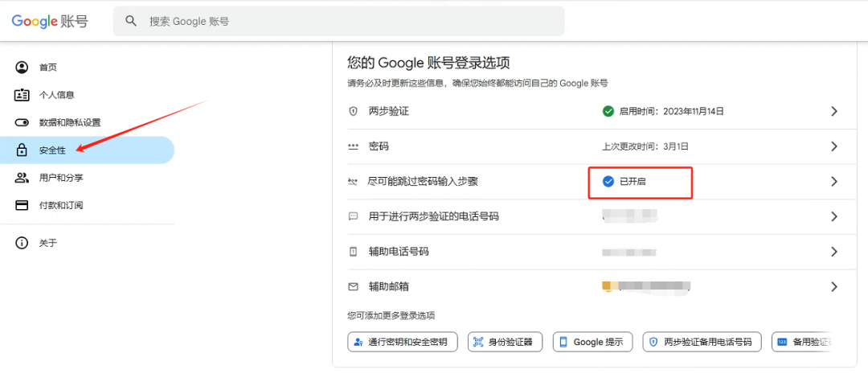Click the 密码 dots icon
This screenshot has height=378, width=868.
353,147
